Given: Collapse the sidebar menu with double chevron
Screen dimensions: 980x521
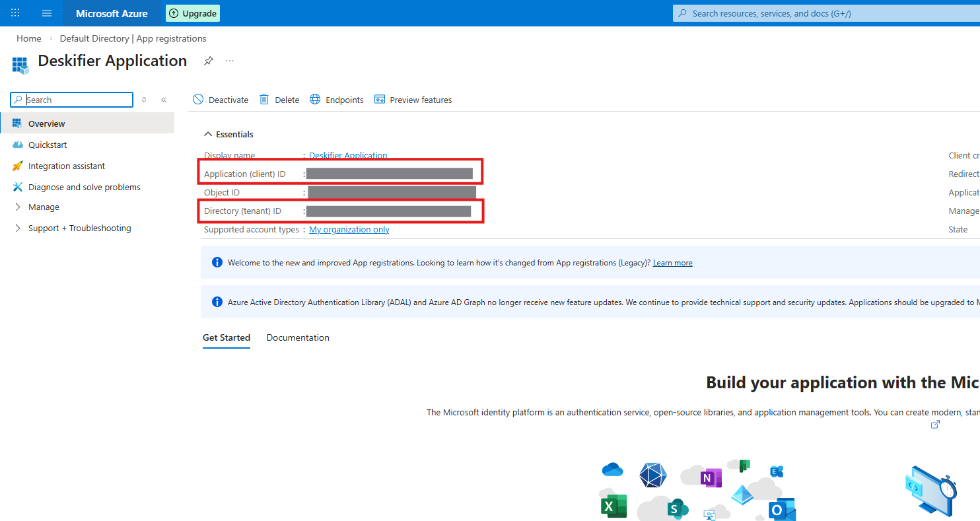Looking at the screenshot, I should click(164, 100).
